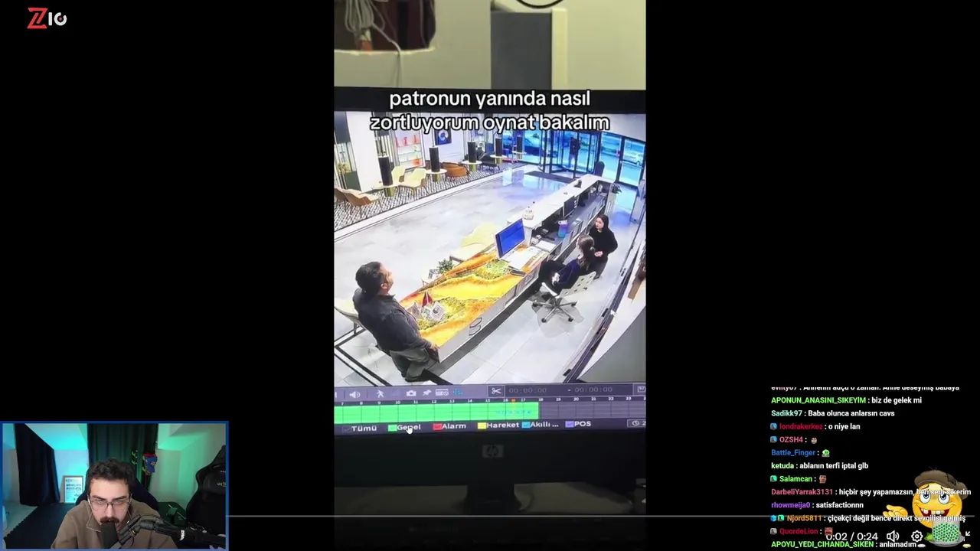
Task: Exit fullscreen on the video player
Action: (x=968, y=534)
